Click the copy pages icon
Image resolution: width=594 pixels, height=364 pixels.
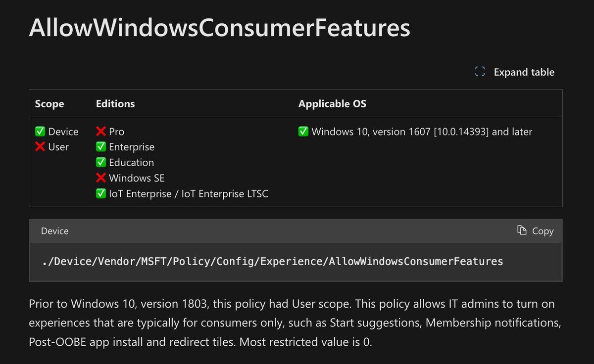[x=522, y=230]
